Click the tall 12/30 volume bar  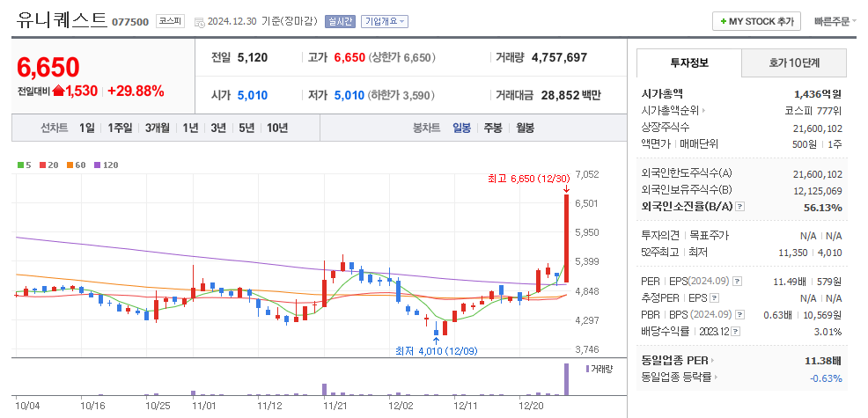566,379
